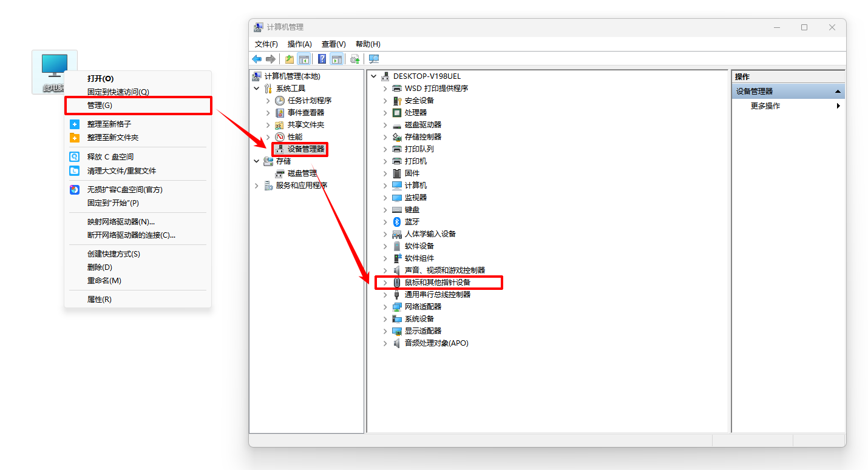The width and height of the screenshot is (868, 470).
Task: Choose 断开网络驱动器的连接(C)... in context menu
Action: pos(138,235)
